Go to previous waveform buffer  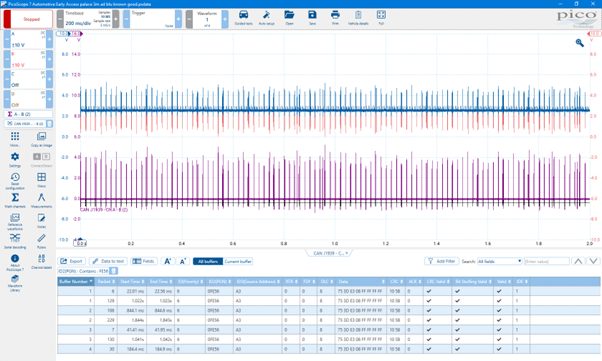click(189, 19)
